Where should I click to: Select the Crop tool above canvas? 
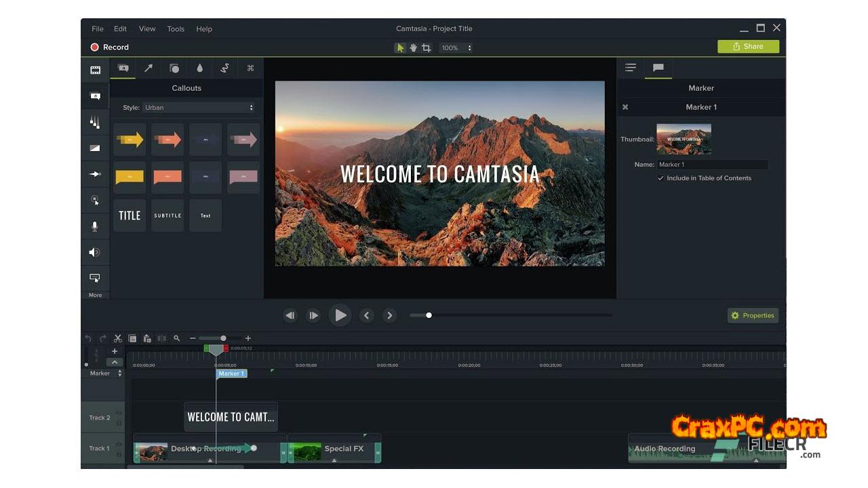point(426,47)
